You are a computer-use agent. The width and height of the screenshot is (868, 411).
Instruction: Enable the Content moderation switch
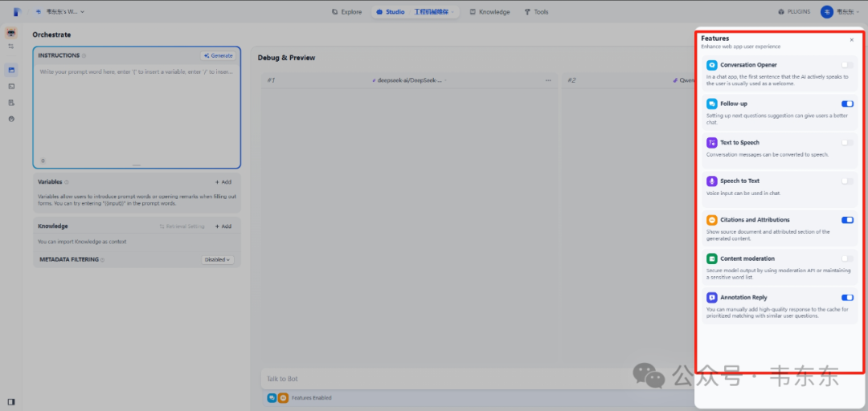click(x=847, y=258)
